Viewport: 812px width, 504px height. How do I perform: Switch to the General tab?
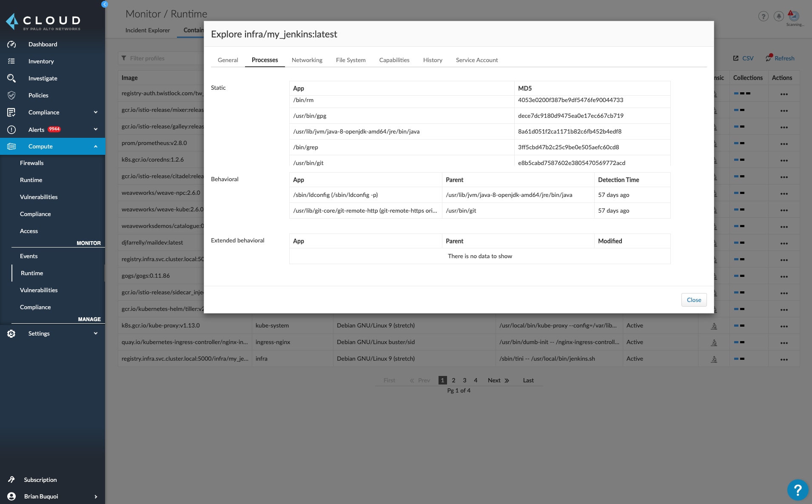tap(228, 60)
